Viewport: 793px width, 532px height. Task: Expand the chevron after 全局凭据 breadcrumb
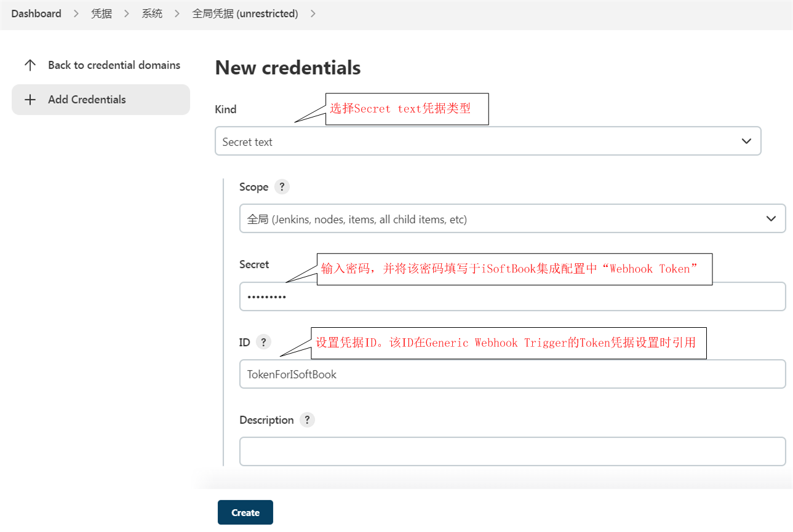coord(313,14)
